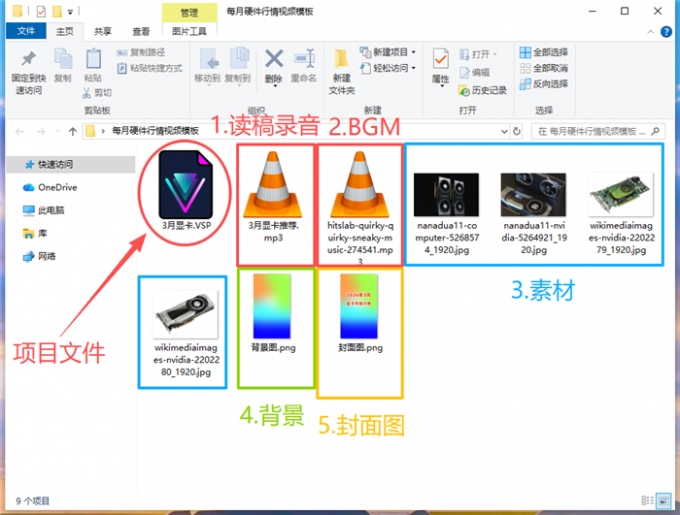Select wikimediaimages-nvidia-2202280 jpg image
The width and height of the screenshot is (680, 515).
tap(186, 333)
